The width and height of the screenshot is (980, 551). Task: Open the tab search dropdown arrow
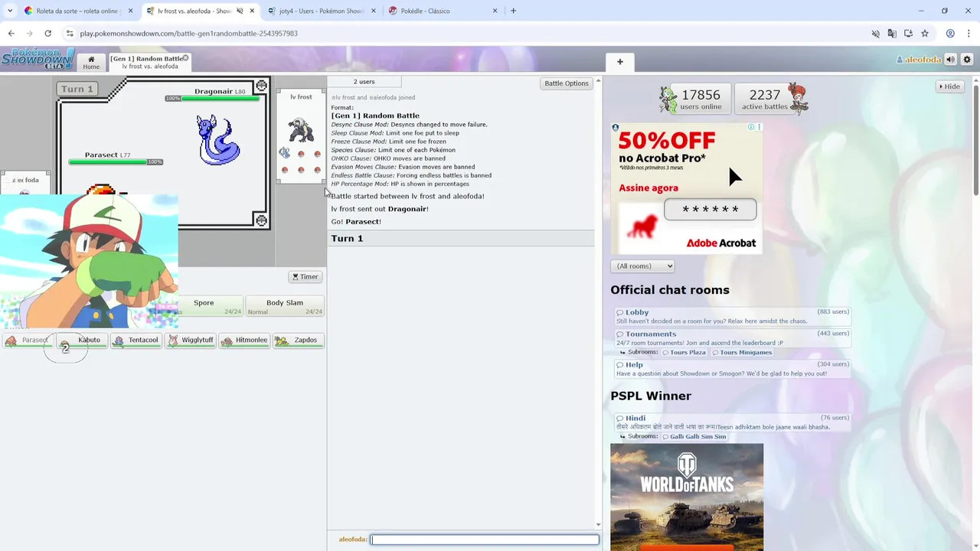click(9, 11)
